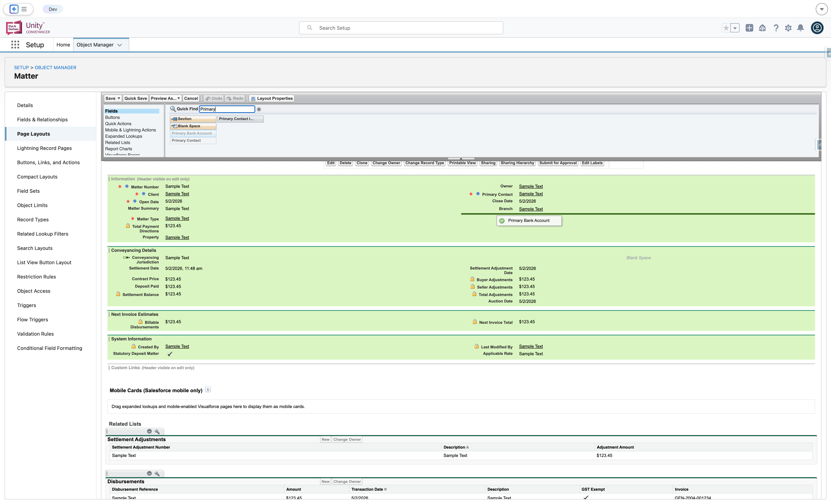Open the OBJECT MANAGER breadcrumb link
Screen dimensions: 831x504
pyautogui.click(x=55, y=67)
